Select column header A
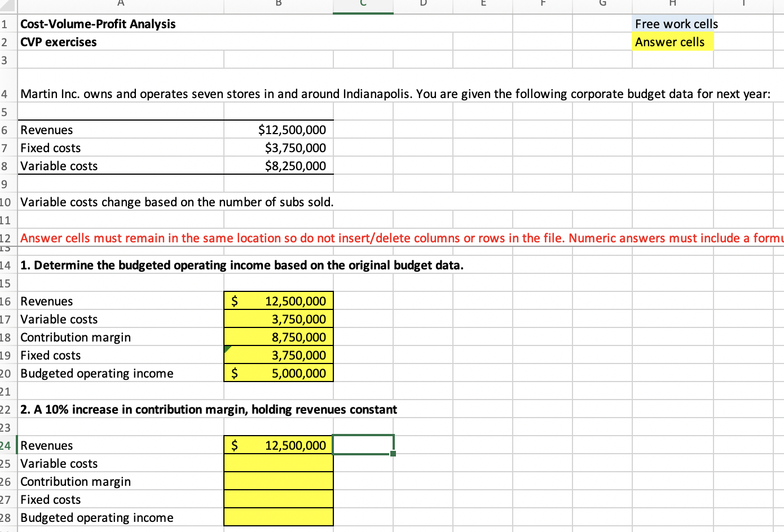The image size is (784, 532). 120,4
